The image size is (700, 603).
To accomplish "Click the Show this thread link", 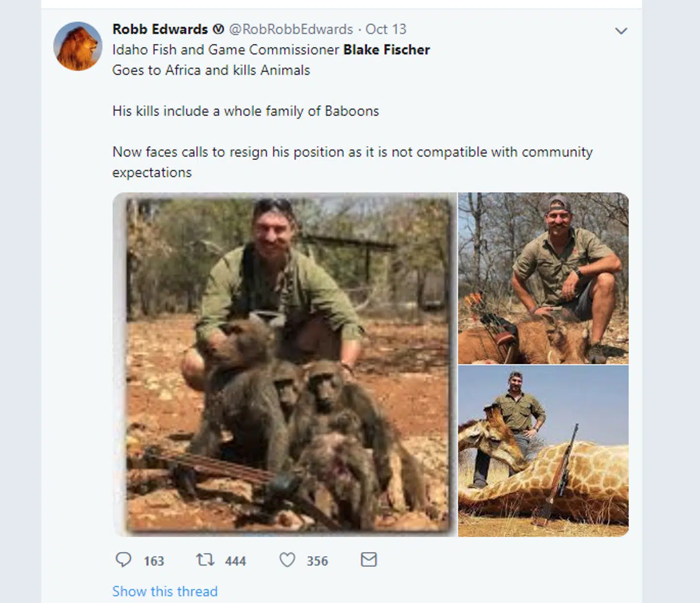I will (165, 591).
